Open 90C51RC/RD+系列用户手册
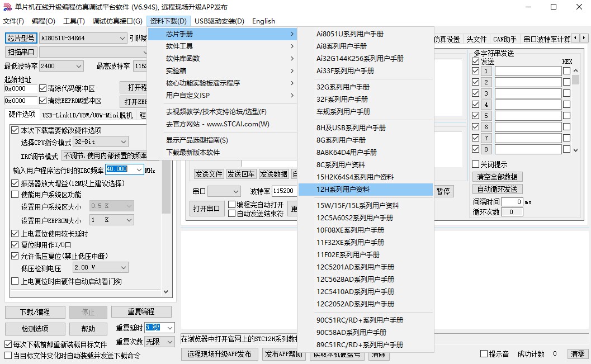Screen dimensions: 591x364 365,320
